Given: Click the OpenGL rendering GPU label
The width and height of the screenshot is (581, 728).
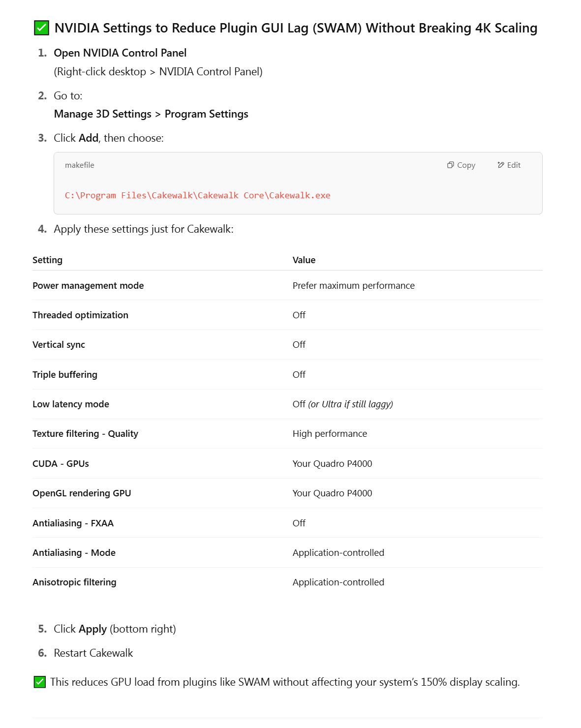Looking at the screenshot, I should pyautogui.click(x=82, y=493).
